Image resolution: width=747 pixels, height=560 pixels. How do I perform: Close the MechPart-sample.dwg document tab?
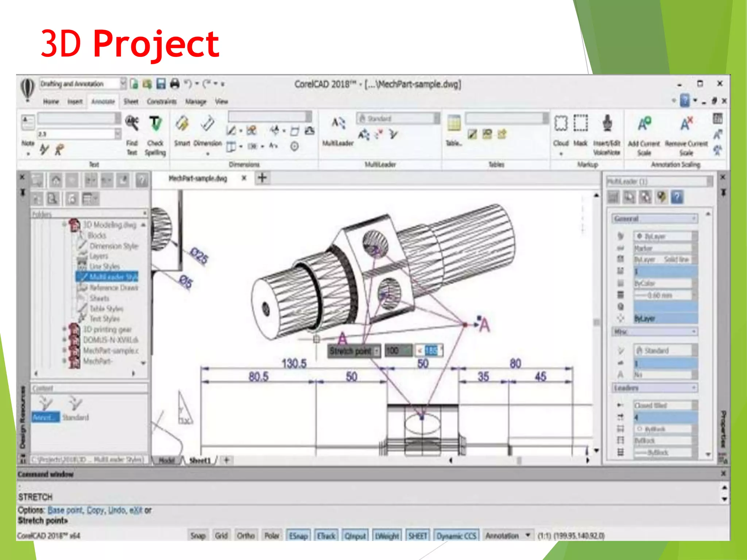coord(244,178)
